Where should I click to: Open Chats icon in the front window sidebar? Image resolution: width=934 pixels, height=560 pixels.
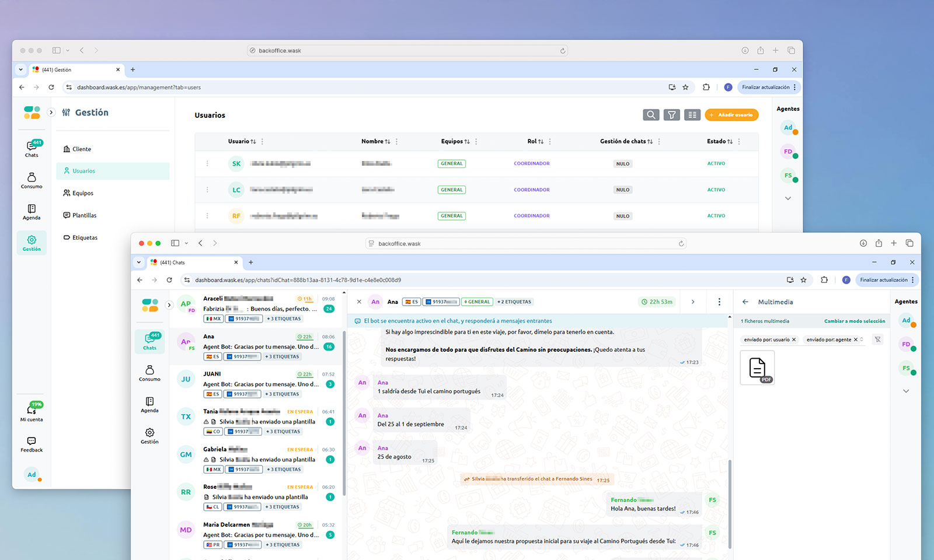pos(150,341)
